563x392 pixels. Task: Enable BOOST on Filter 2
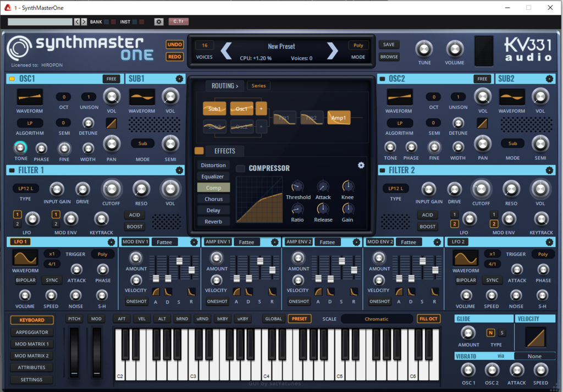coord(427,227)
